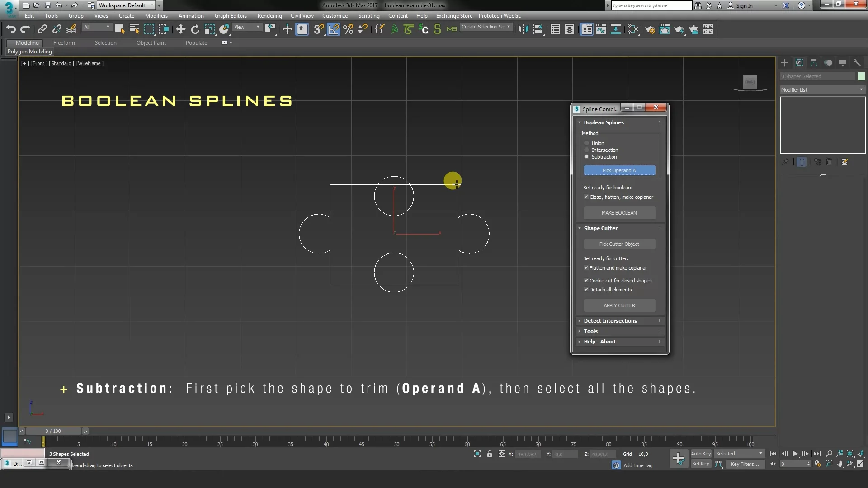Uncheck Cookie cut for closed shapes
This screenshot has width=868, height=488.
[586, 280]
